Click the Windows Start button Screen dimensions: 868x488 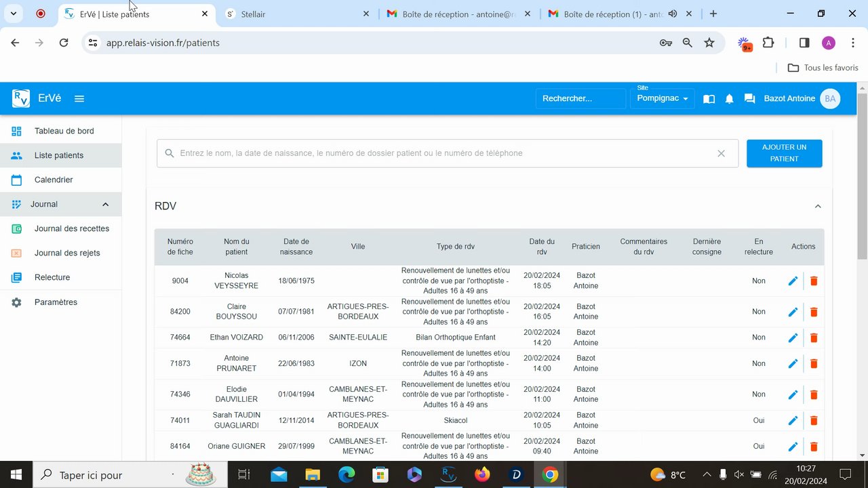pyautogui.click(x=16, y=474)
